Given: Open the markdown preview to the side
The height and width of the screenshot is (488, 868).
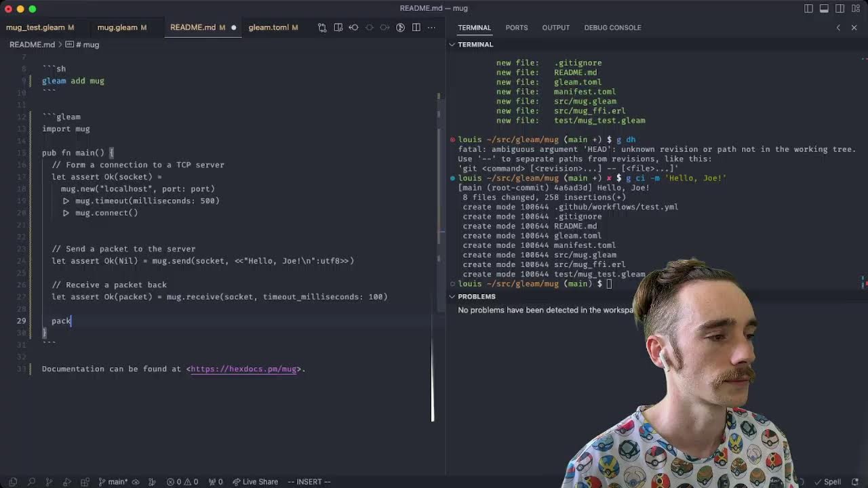Looking at the screenshot, I should tap(338, 28).
